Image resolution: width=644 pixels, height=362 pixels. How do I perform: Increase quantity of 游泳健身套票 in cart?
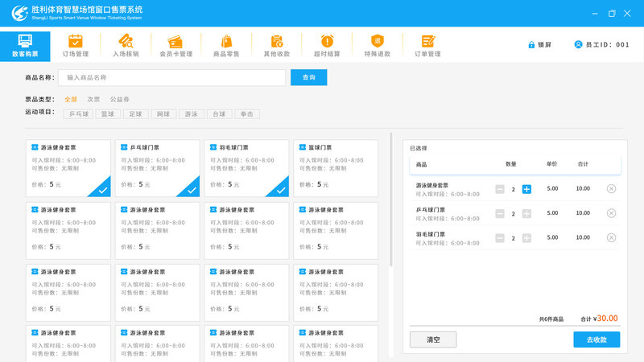coord(526,189)
